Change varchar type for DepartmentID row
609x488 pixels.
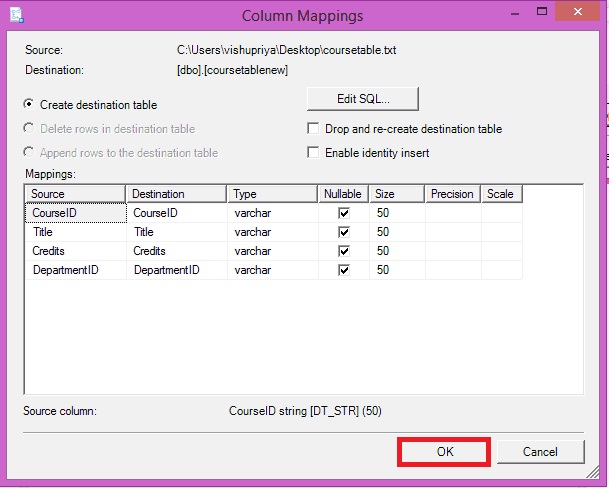tap(273, 270)
